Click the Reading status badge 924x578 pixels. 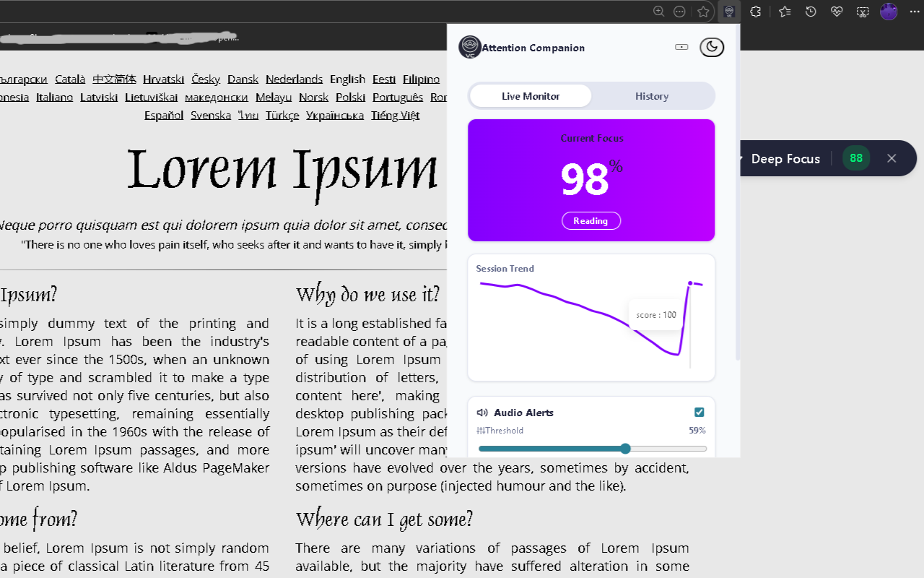[591, 220]
